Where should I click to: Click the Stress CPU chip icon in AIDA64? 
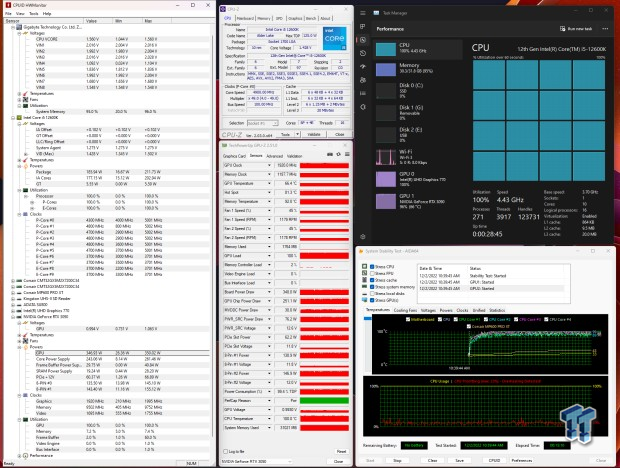(x=365, y=267)
